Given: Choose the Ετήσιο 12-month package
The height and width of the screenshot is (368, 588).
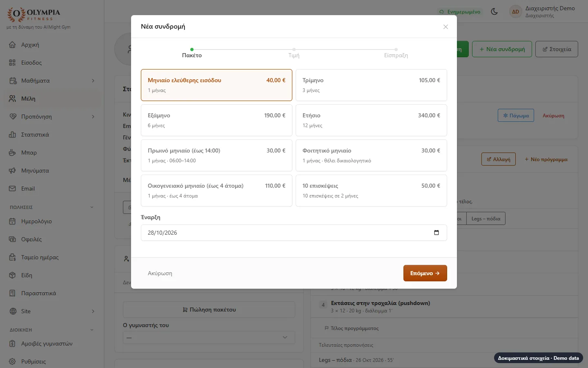Looking at the screenshot, I should (371, 120).
